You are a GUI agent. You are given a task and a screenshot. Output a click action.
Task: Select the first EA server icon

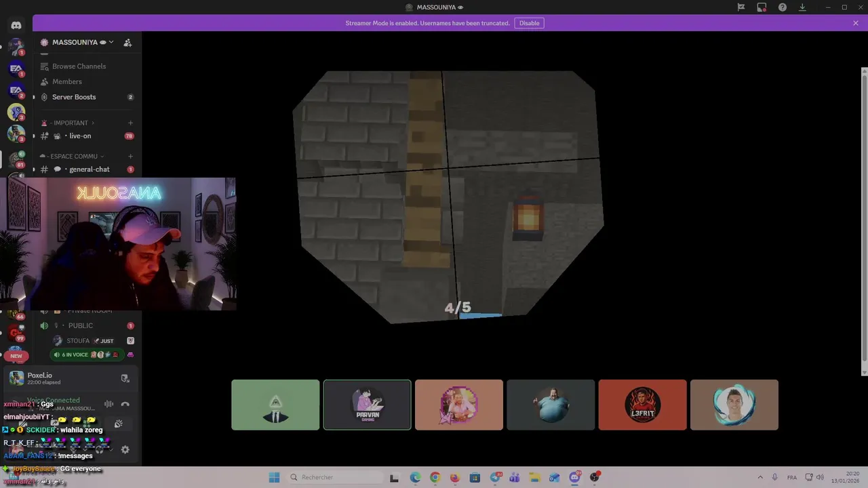(16, 68)
